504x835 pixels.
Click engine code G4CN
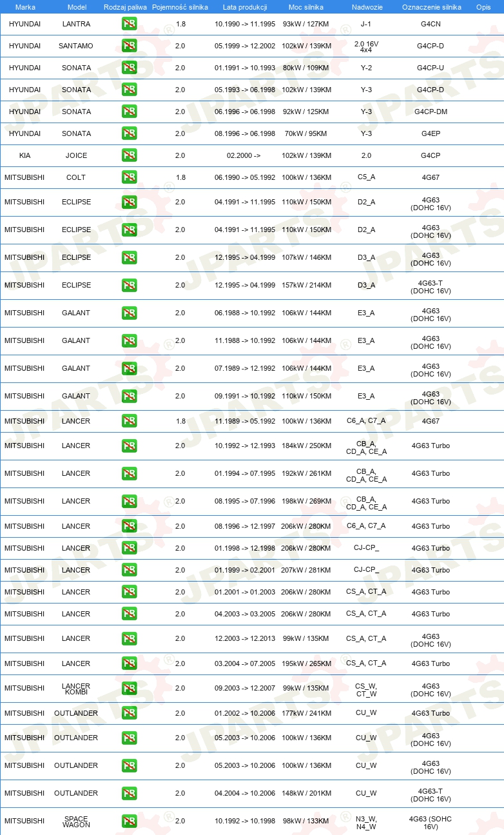click(431, 24)
